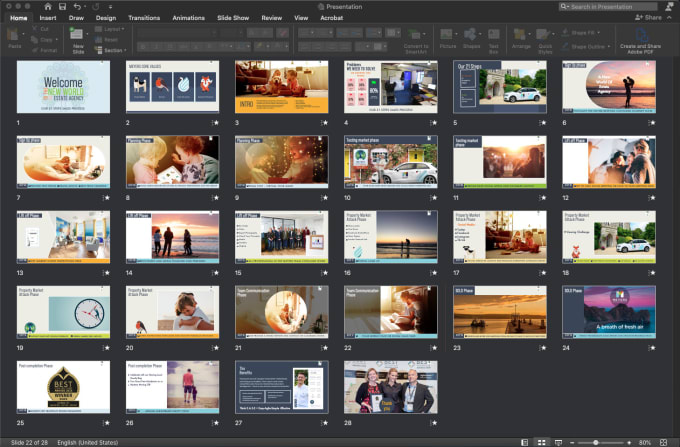Switch to Slide Sorter view in status bar
The image size is (680, 447).
[x=541, y=442]
